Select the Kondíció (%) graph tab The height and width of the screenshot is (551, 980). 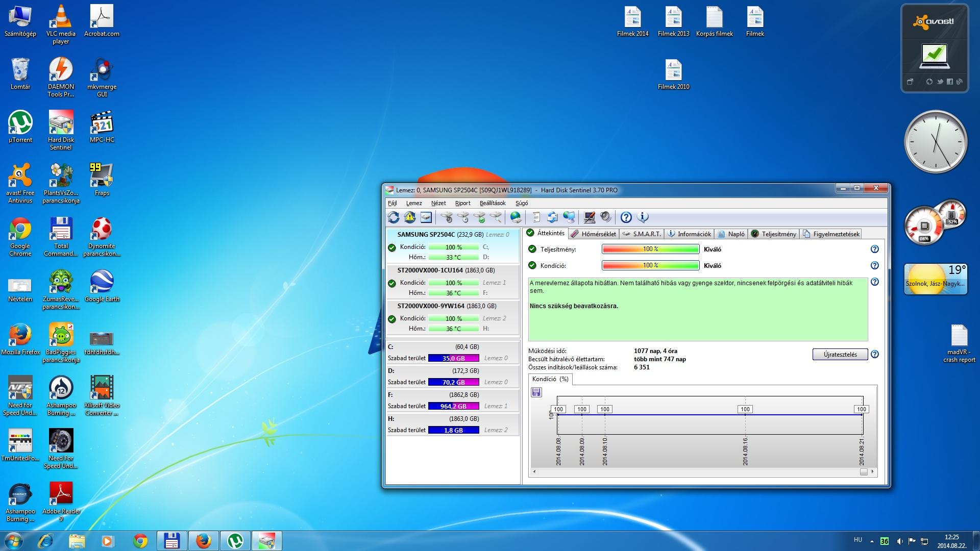550,379
